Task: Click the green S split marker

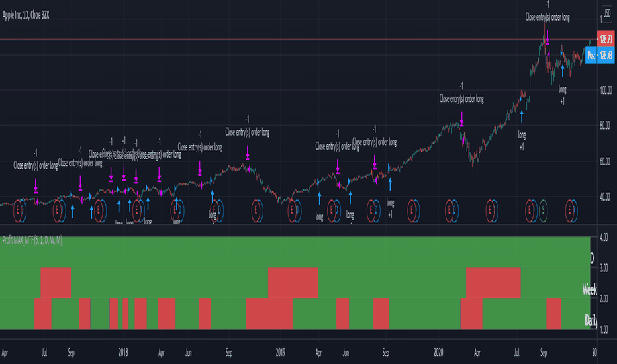Action: click(544, 210)
